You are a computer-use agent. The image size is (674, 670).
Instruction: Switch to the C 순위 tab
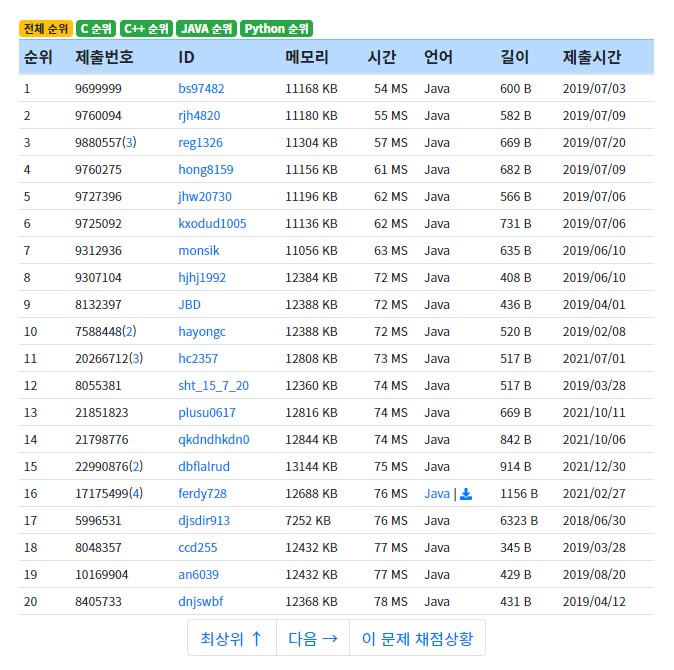tap(96, 29)
